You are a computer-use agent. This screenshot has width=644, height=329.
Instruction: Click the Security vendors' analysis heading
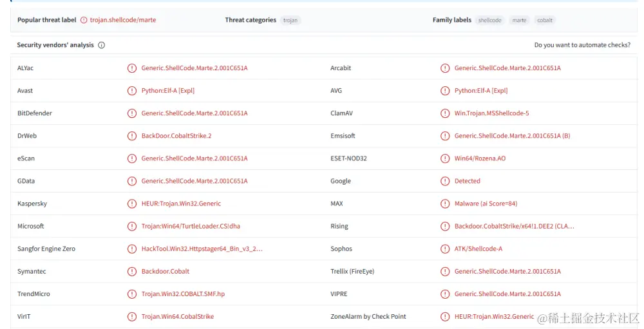coord(55,45)
